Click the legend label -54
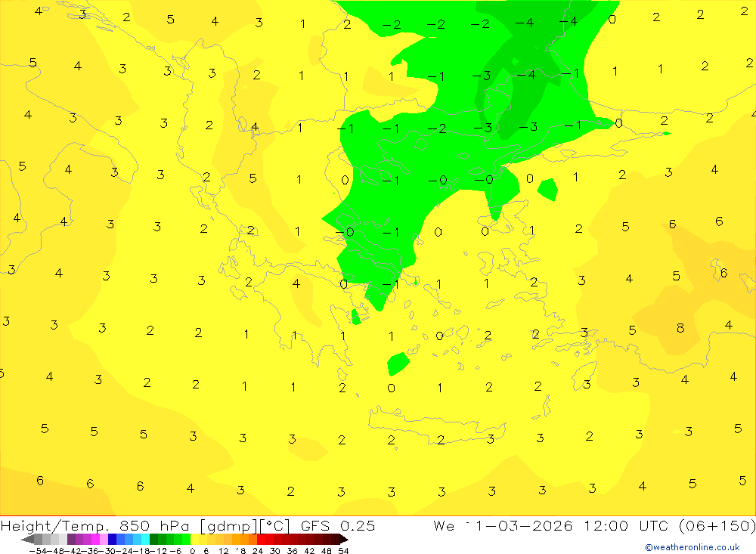Screen dimensions: 756x554 tap(38, 551)
